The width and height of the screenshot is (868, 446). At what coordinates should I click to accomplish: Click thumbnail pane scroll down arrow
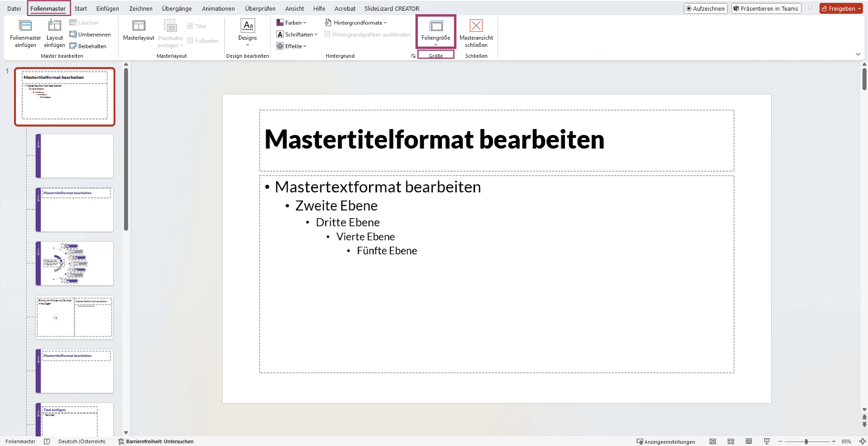126,433
